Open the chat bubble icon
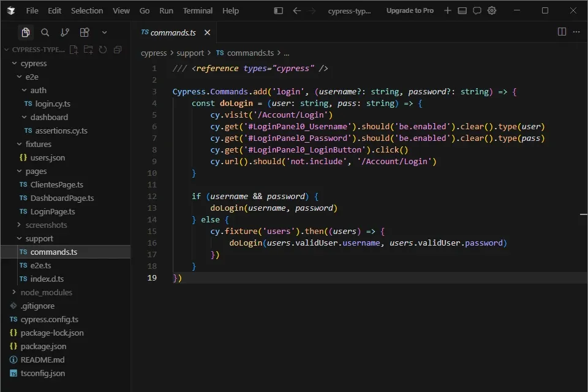This screenshot has height=392, width=588. click(477, 10)
